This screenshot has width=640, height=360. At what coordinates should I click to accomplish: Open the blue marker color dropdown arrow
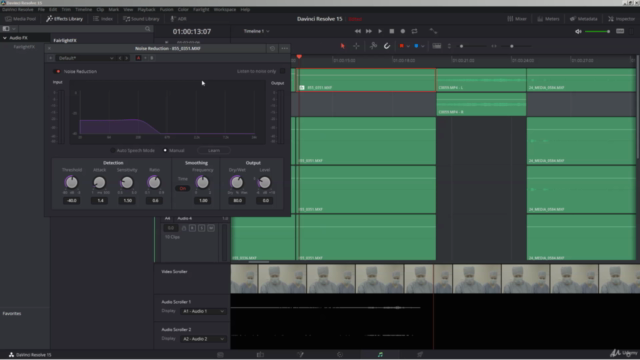(x=422, y=46)
